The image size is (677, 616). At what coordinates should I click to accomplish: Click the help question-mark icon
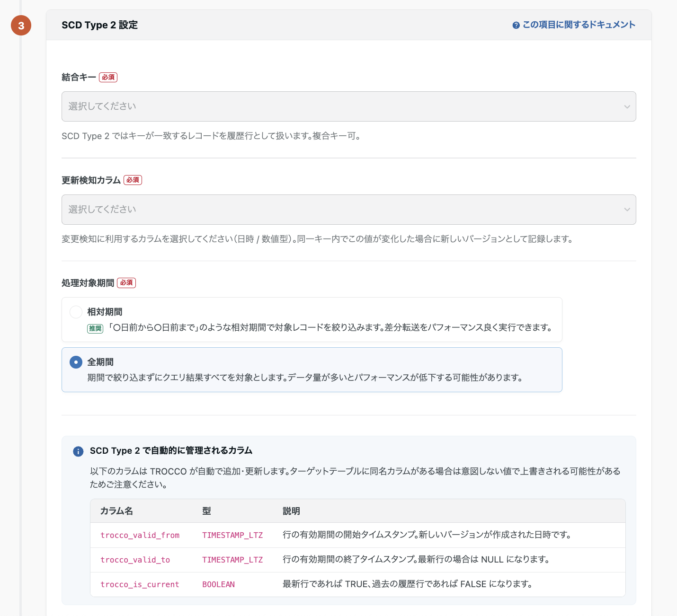[516, 25]
